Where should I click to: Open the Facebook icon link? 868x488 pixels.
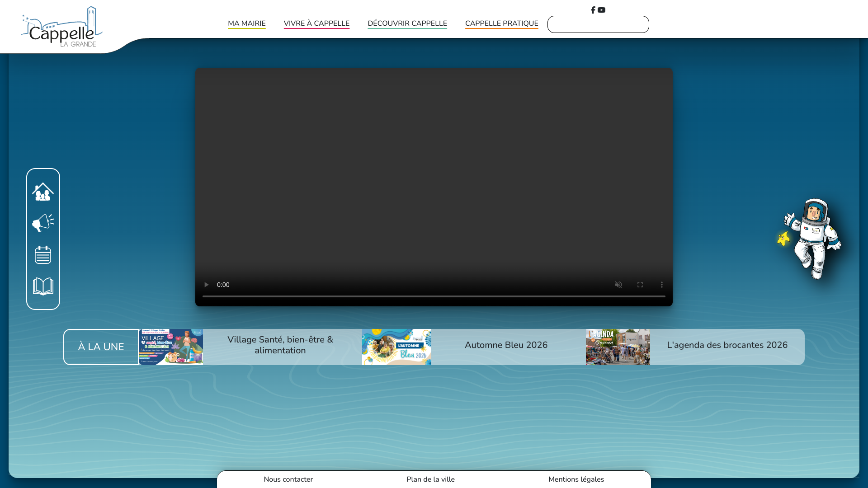click(x=593, y=10)
